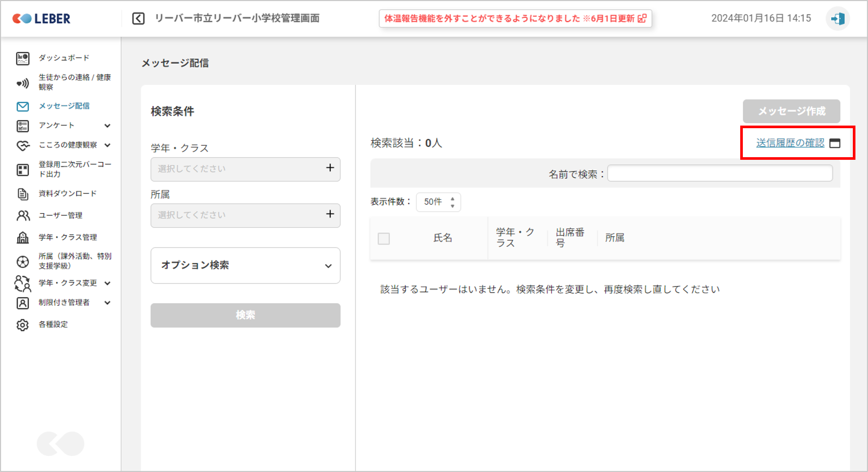Click the document download icon
The width and height of the screenshot is (868, 472).
click(x=23, y=194)
